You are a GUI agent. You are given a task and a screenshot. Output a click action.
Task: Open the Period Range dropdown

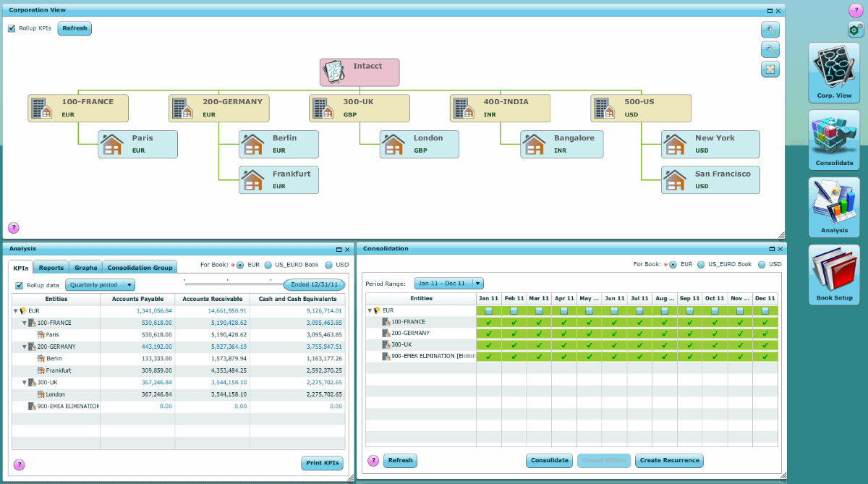pos(449,284)
